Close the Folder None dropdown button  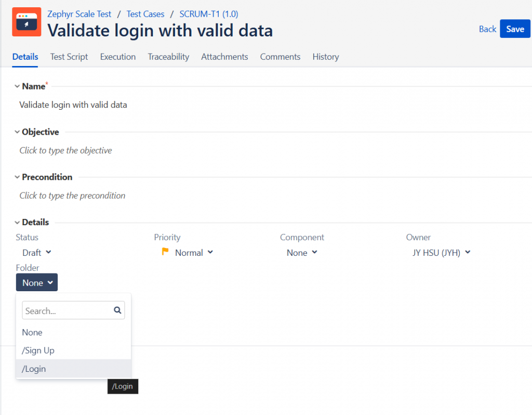tap(37, 283)
